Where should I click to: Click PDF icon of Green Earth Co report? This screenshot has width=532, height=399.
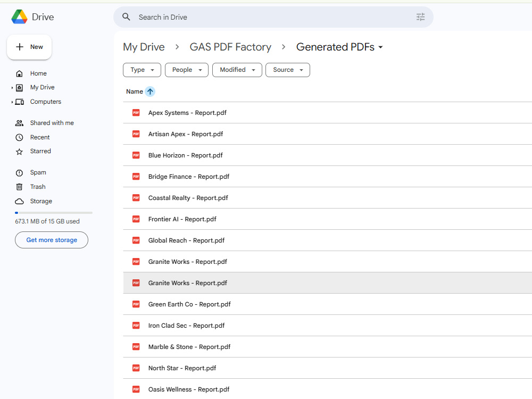136,304
